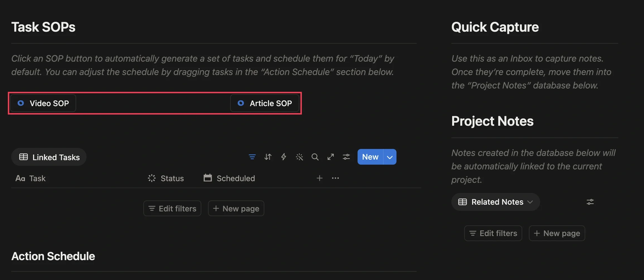Click the Video SOP button
Image resolution: width=644 pixels, height=280 pixels.
tap(43, 103)
